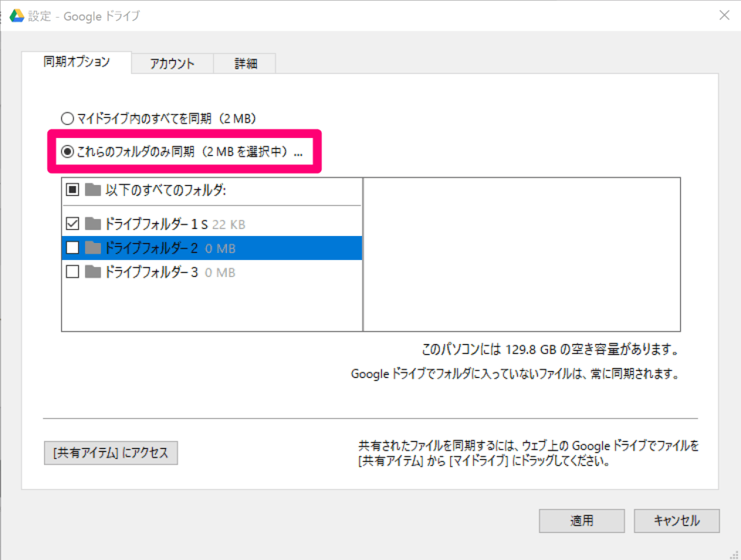The width and height of the screenshot is (741, 560).
Task: Uncheck the ドライブフォルダー 1 checkbox
Action: tap(73, 224)
